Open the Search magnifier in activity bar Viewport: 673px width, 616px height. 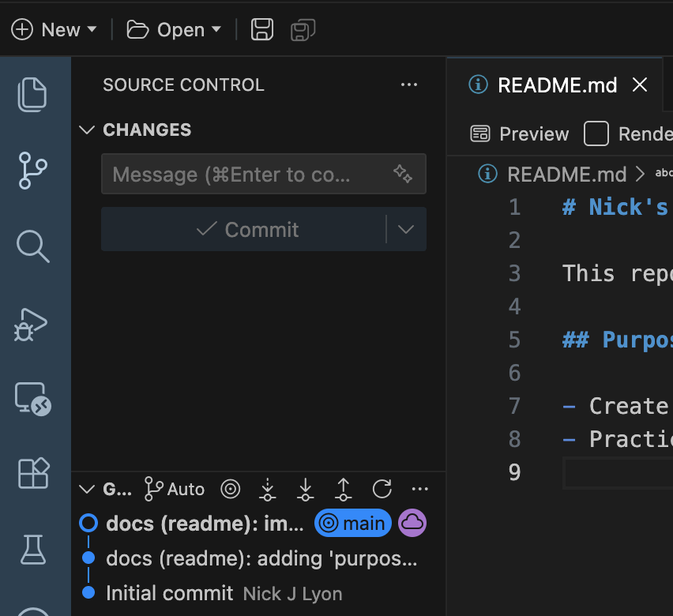(33, 246)
